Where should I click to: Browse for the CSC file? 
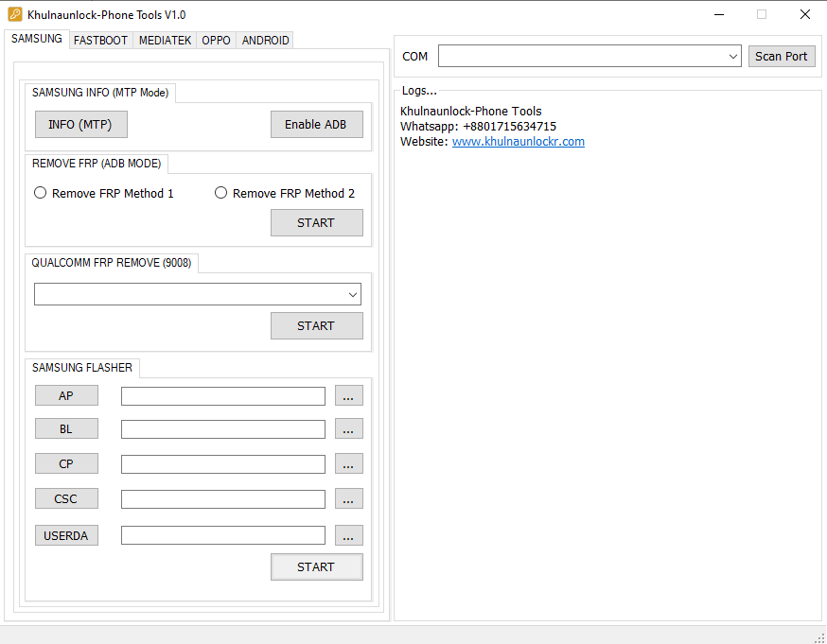(348, 498)
